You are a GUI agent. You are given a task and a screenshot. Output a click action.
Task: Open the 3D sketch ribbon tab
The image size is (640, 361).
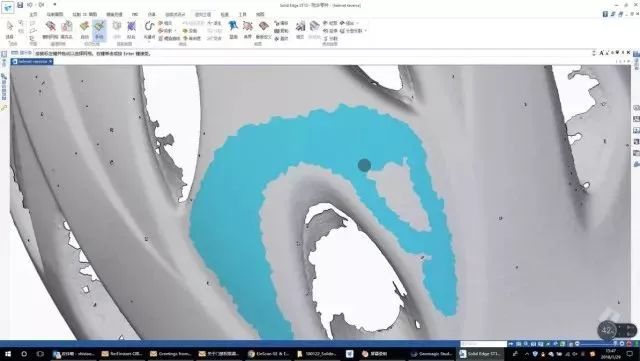coord(85,14)
